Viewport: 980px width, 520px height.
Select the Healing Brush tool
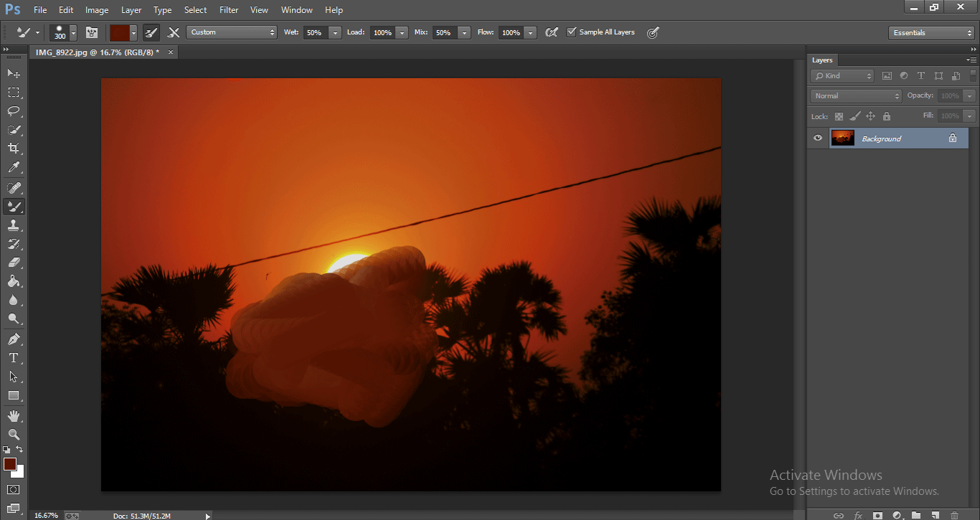[14, 187]
